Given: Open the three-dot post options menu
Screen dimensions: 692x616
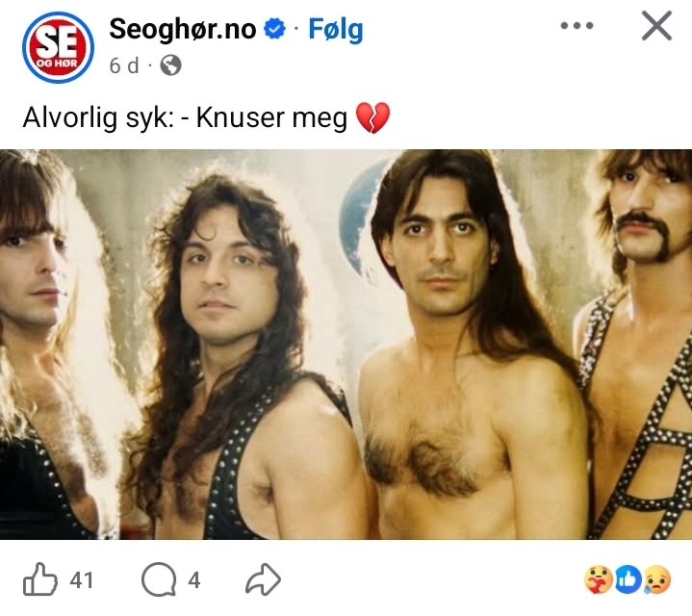Looking at the screenshot, I should pos(577,26).
